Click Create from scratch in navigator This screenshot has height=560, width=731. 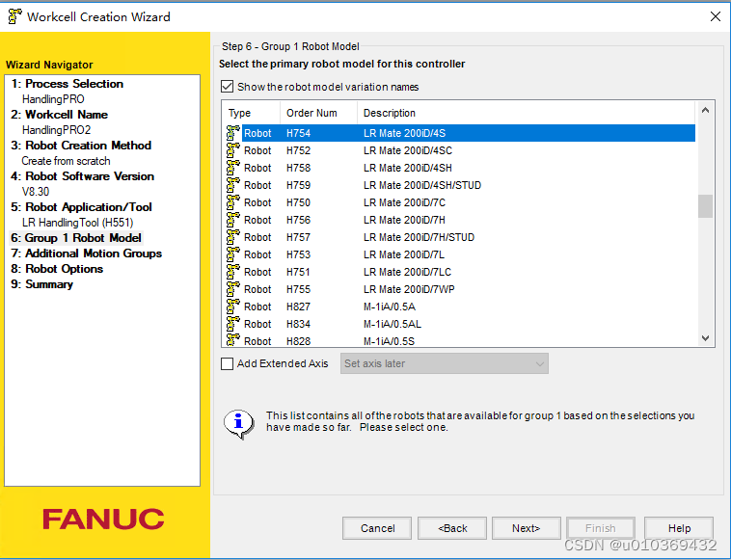[66, 161]
